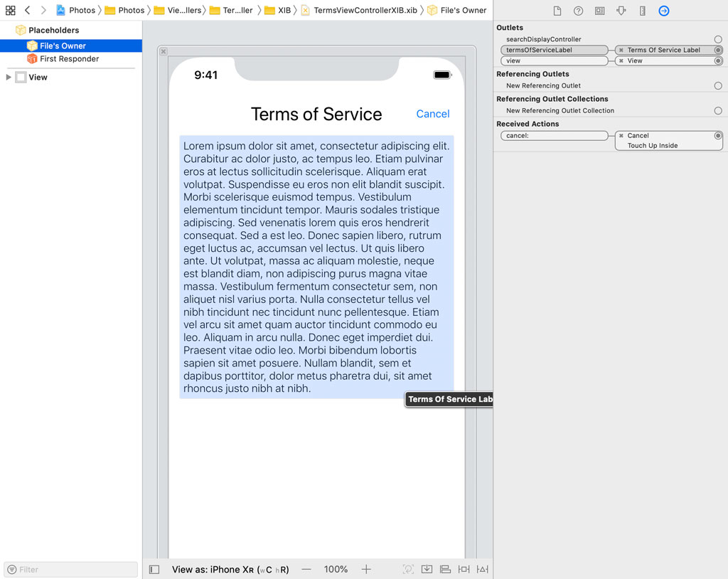Click the Add New Constraints icon
This screenshot has width=728, height=579.
[x=464, y=569]
